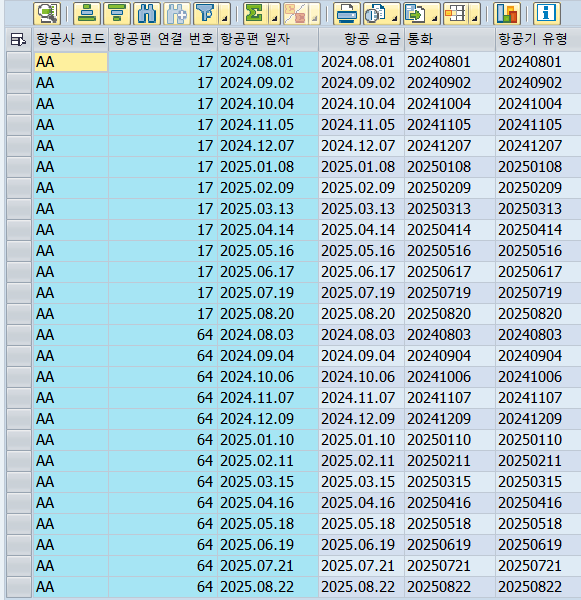
Task: Expand the Views dropdown arrow
Action: click(x=395, y=13)
